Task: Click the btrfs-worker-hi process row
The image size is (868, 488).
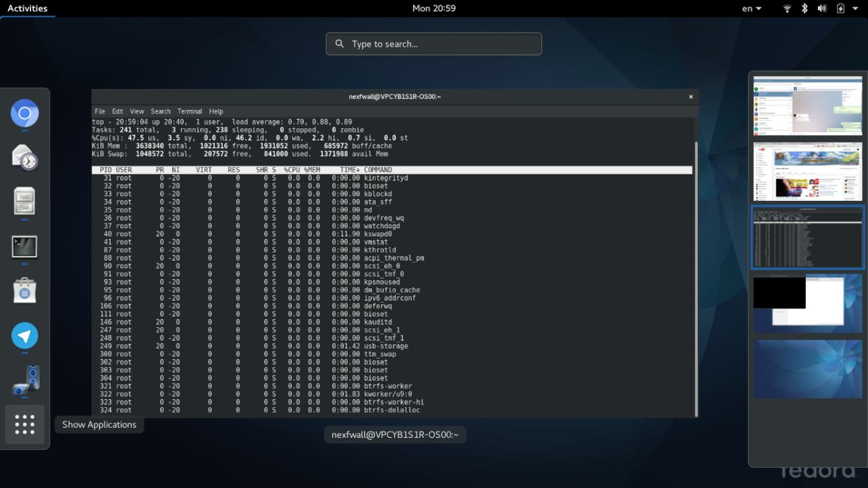Action: pyautogui.click(x=392, y=402)
